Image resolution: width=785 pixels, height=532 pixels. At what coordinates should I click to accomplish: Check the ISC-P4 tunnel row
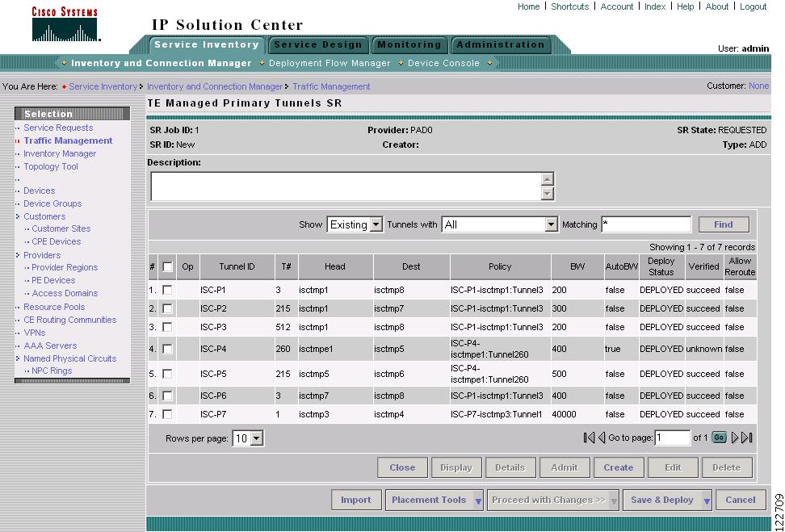tap(167, 349)
